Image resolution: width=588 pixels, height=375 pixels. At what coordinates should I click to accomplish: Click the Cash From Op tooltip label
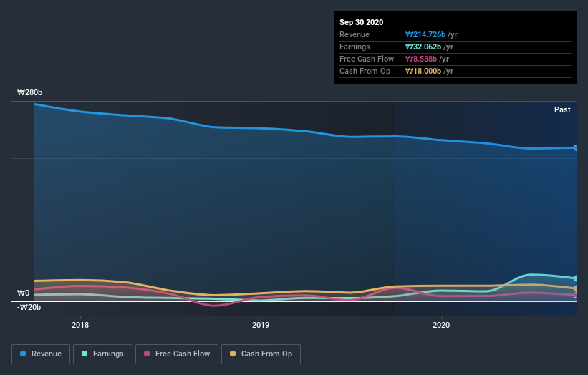365,71
